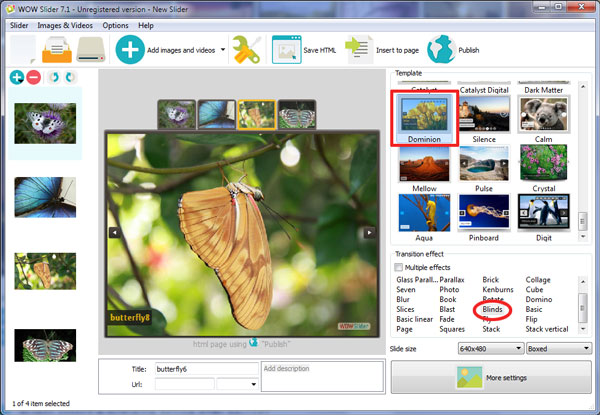Open the Help menu
Viewport: 600px width, 415px height.
click(146, 26)
